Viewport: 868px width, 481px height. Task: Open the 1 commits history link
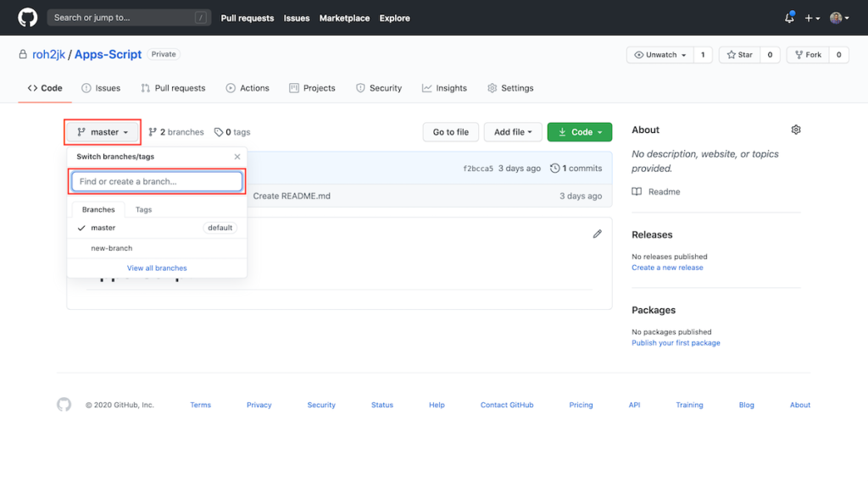pyautogui.click(x=576, y=168)
